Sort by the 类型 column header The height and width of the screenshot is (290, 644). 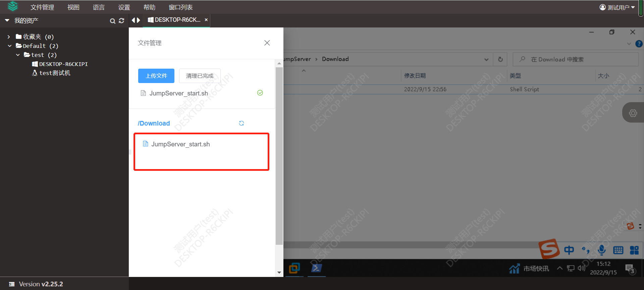515,76
